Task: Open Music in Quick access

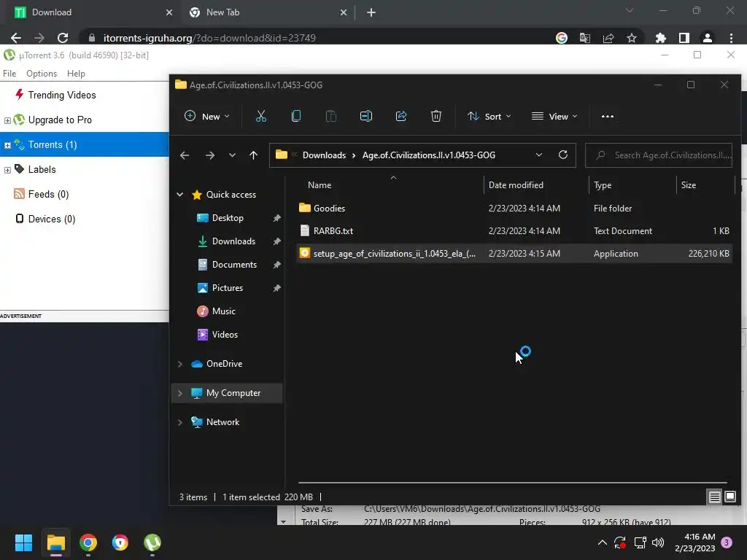Action: [x=223, y=311]
